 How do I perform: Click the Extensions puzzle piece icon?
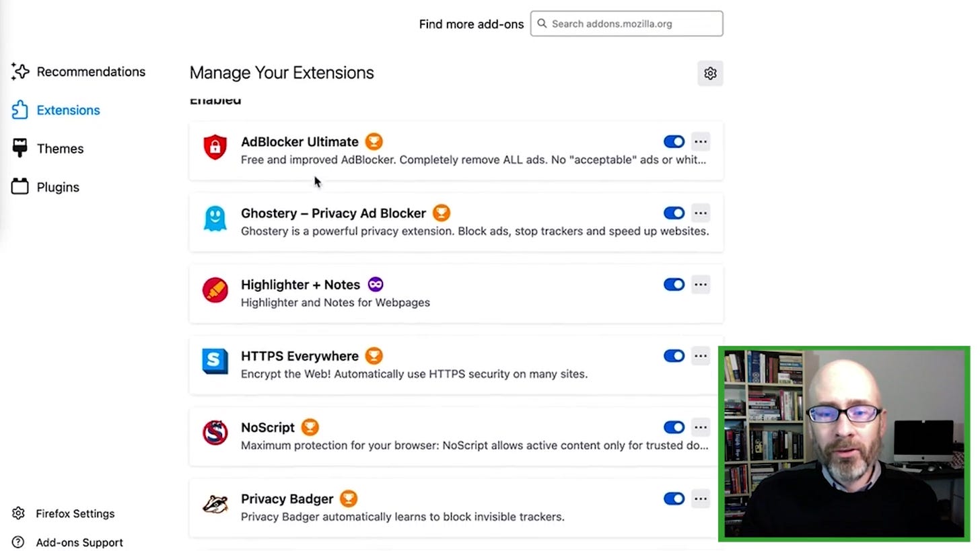click(x=20, y=110)
